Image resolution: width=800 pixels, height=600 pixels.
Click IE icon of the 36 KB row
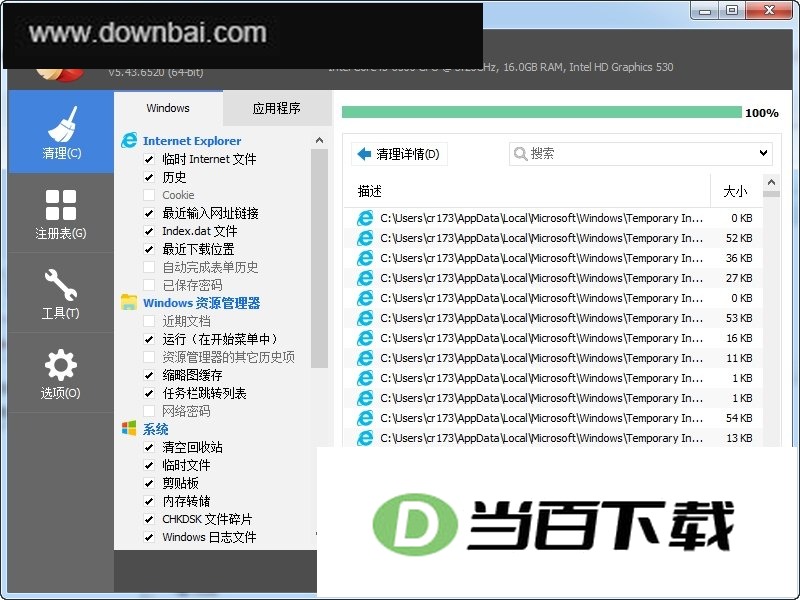365,258
